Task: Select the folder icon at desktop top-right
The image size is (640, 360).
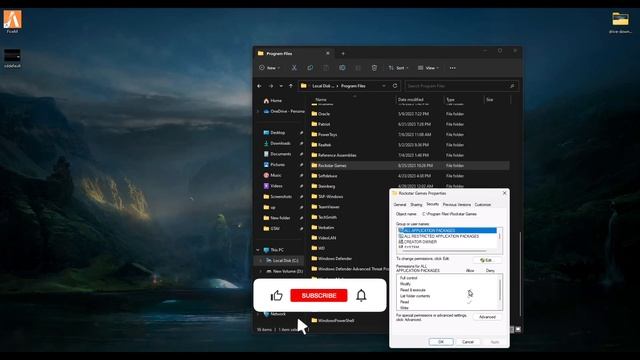Action: click(620, 22)
